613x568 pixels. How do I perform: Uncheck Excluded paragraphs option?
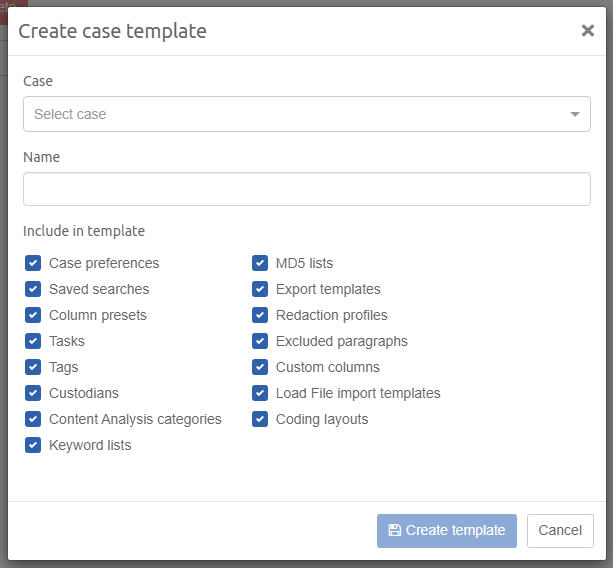[x=260, y=341]
